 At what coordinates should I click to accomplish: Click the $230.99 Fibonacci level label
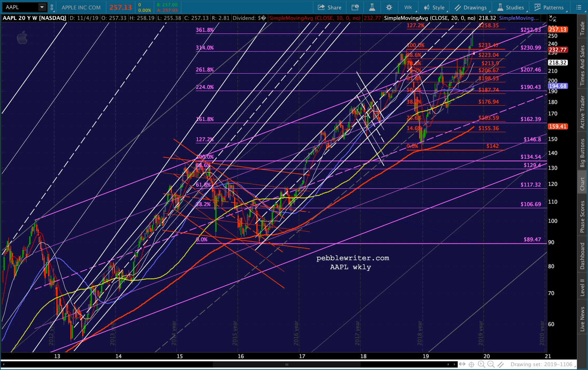531,48
